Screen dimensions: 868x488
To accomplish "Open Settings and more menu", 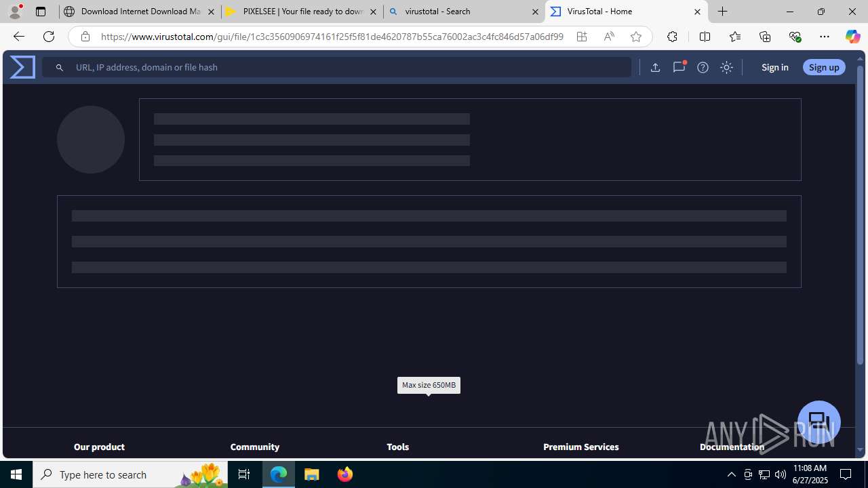I will [825, 37].
